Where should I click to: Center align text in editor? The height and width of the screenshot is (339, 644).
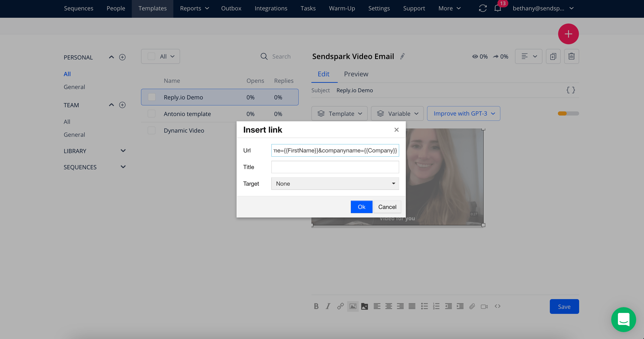point(388,306)
